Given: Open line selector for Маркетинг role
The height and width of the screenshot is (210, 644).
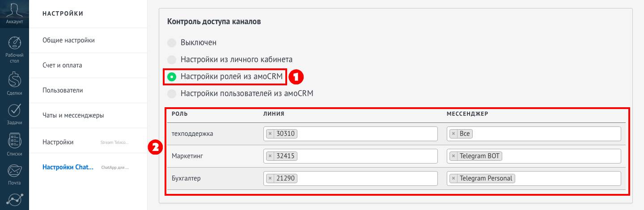Looking at the screenshot, I should pyautogui.click(x=367, y=156).
